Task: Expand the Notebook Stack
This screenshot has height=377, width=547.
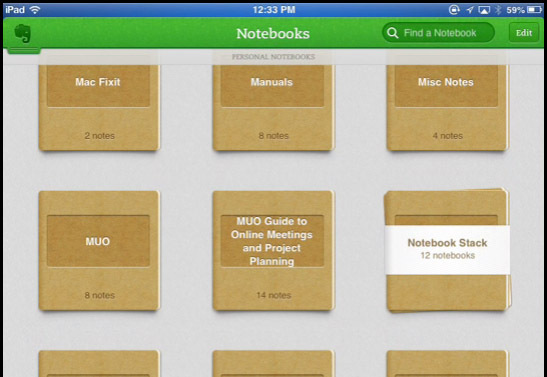Action: pyautogui.click(x=448, y=250)
